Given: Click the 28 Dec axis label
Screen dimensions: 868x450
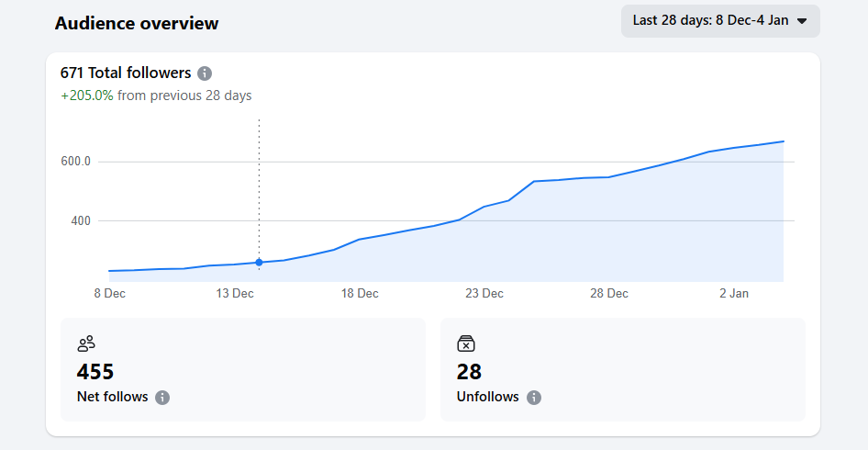Looking at the screenshot, I should (609, 294).
